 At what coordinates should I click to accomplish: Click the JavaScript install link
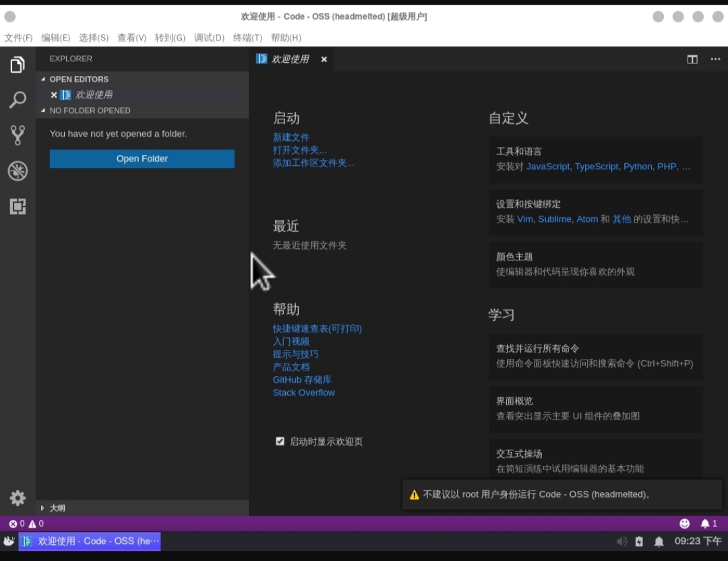(548, 167)
